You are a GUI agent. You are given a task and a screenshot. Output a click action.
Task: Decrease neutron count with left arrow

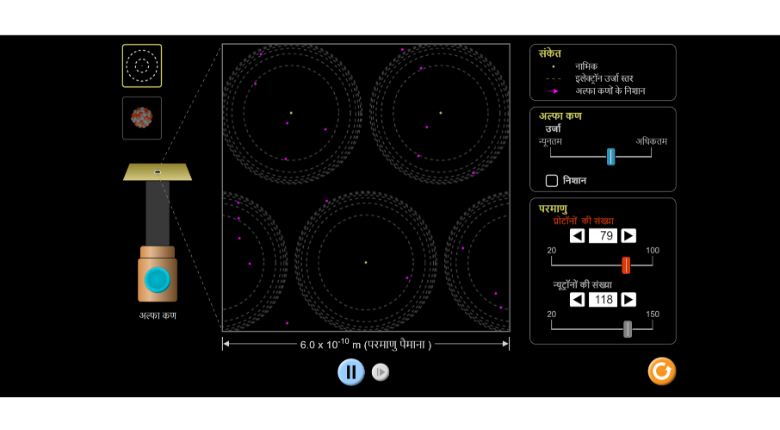(577, 299)
